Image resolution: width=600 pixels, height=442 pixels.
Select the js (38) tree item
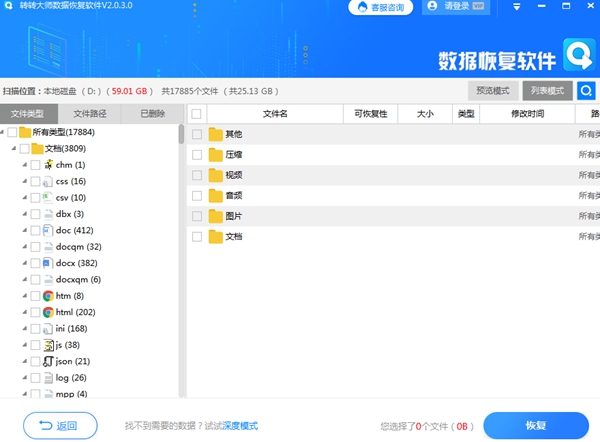pyautogui.click(x=67, y=345)
